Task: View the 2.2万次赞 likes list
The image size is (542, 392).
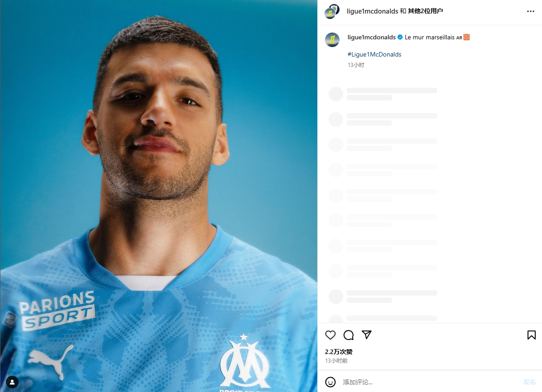Action: coord(339,352)
